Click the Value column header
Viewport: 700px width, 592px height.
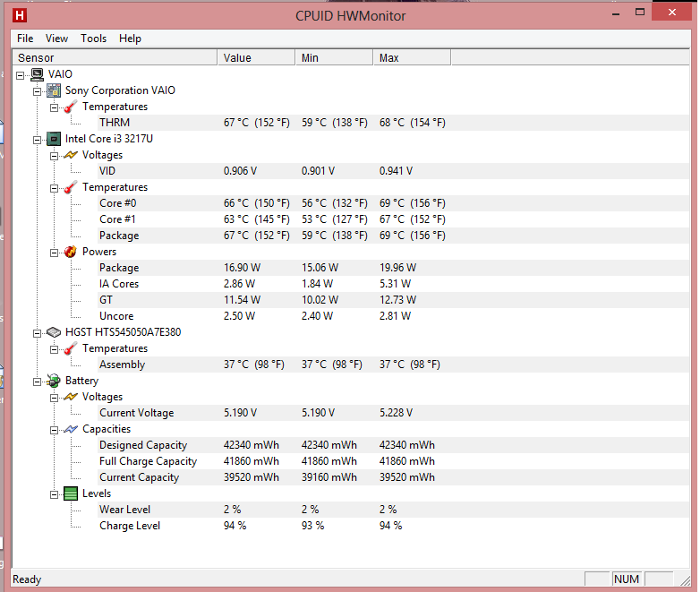click(256, 58)
